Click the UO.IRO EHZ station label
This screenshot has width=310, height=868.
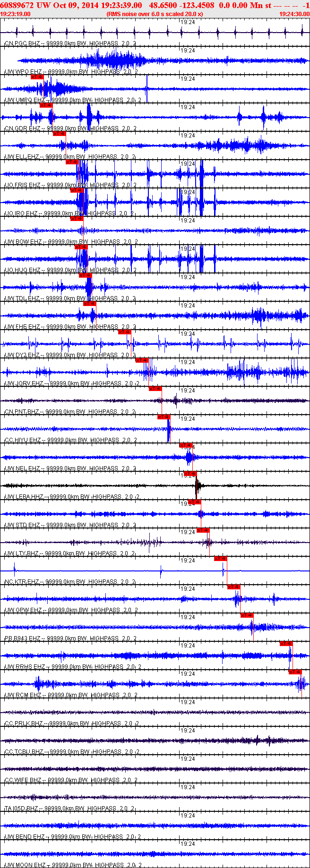(21, 213)
